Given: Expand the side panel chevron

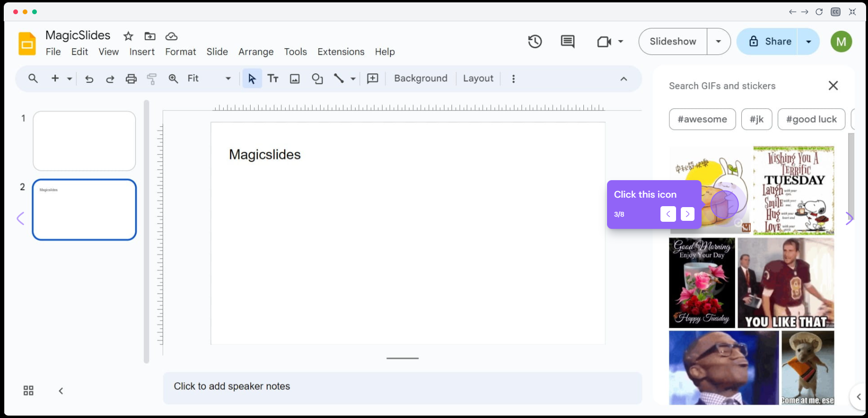Looking at the screenshot, I should click(859, 397).
